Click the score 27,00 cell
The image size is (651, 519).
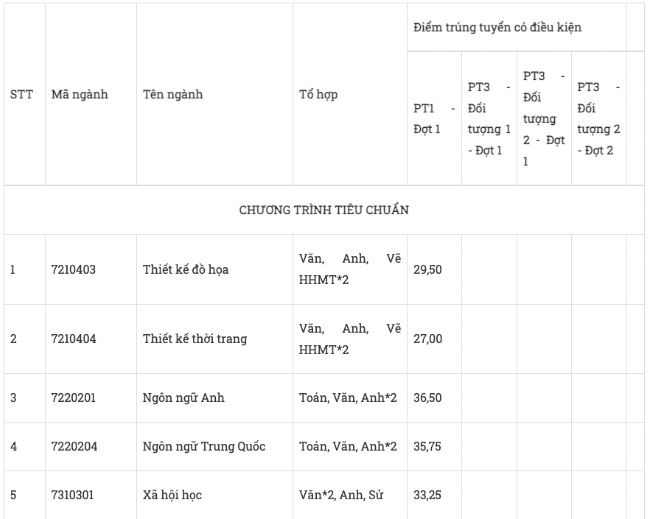tap(427, 339)
